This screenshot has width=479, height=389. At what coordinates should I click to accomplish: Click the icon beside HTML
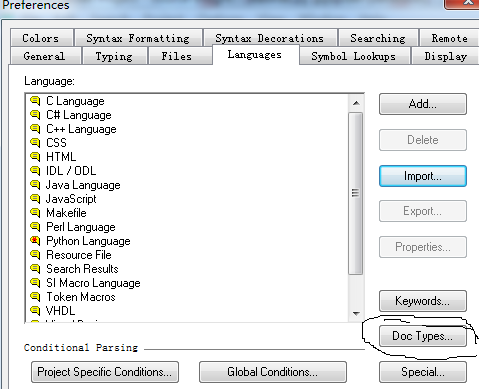click(x=35, y=157)
